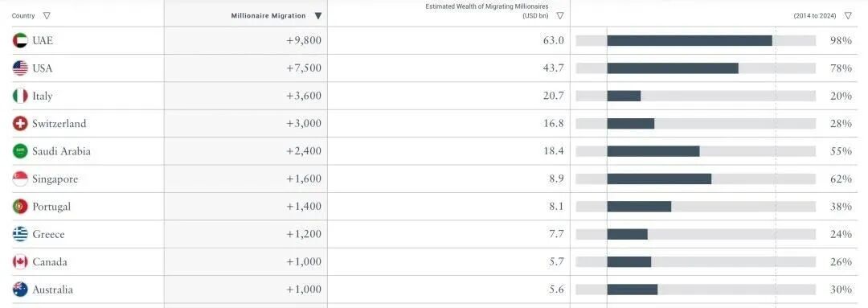Image resolution: width=868 pixels, height=308 pixels.
Task: Open the Country column sort arrow
Action: click(47, 16)
